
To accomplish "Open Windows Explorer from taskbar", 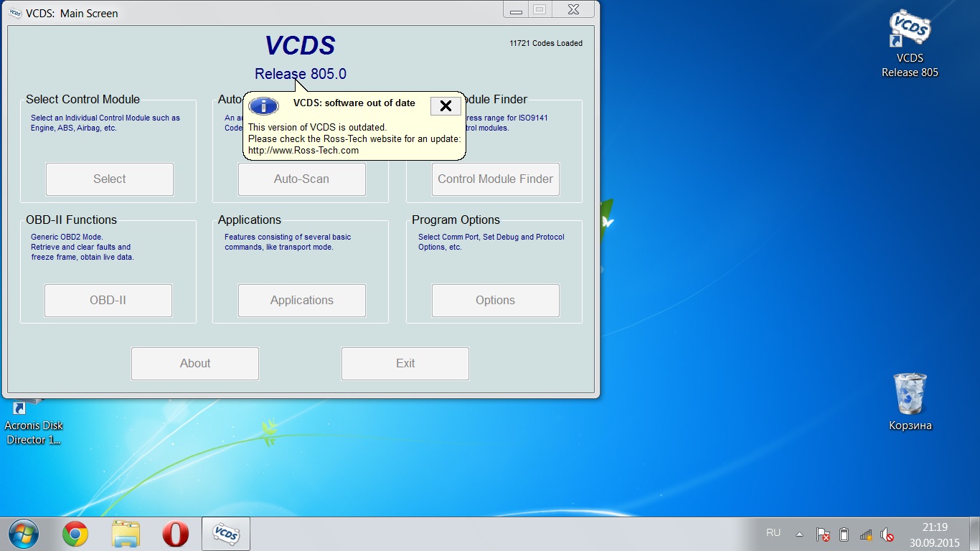I will pyautogui.click(x=126, y=534).
